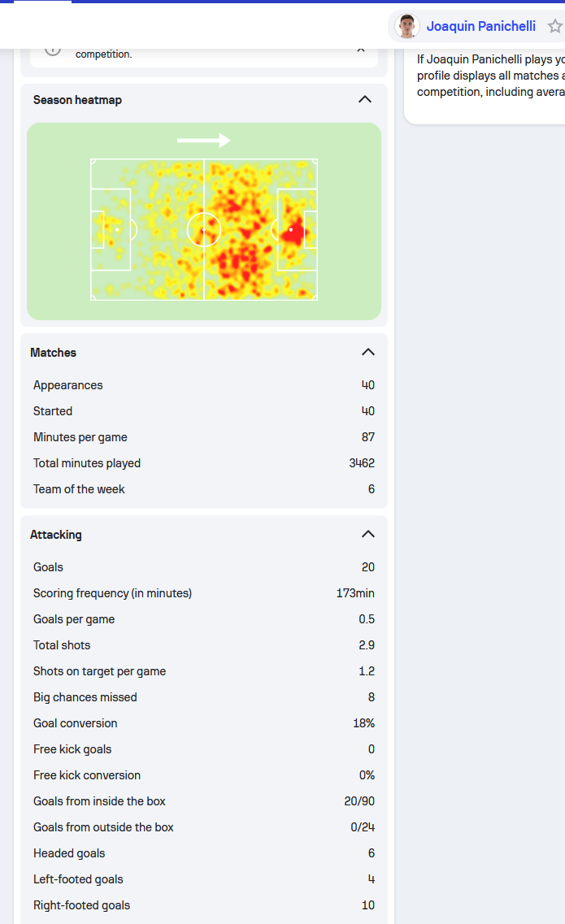Click the Goals from inside the box row
Viewport: 565px width, 924px height.
point(203,801)
